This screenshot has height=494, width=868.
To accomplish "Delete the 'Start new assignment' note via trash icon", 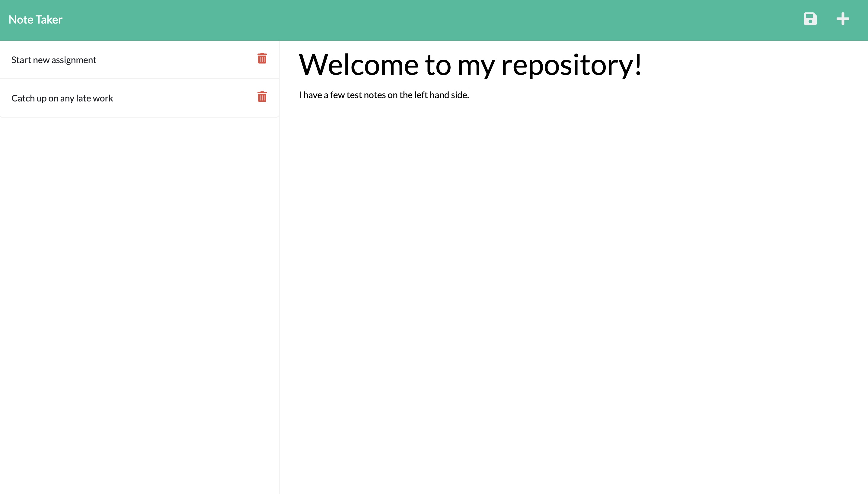I will pyautogui.click(x=263, y=59).
